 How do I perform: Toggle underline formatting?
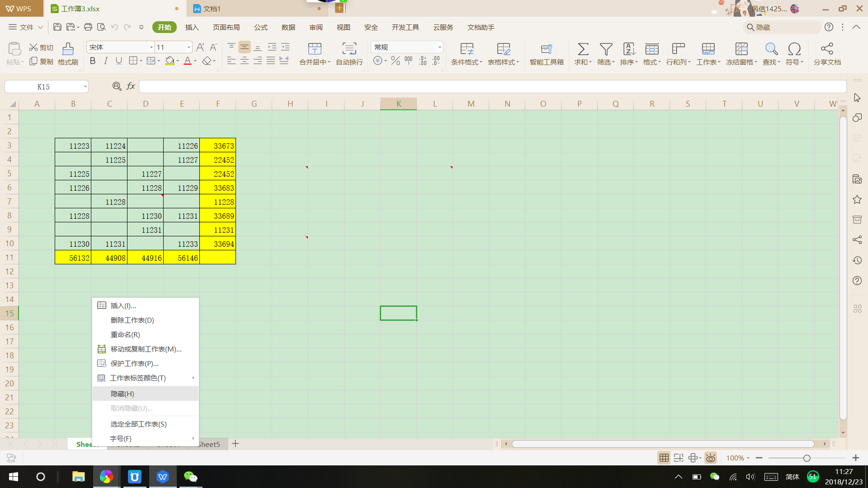119,61
